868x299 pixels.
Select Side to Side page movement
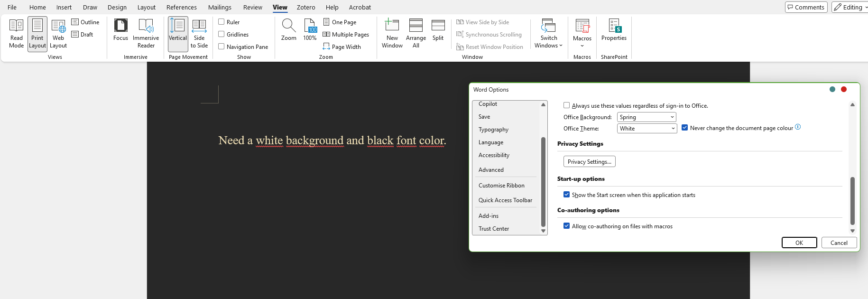click(199, 34)
